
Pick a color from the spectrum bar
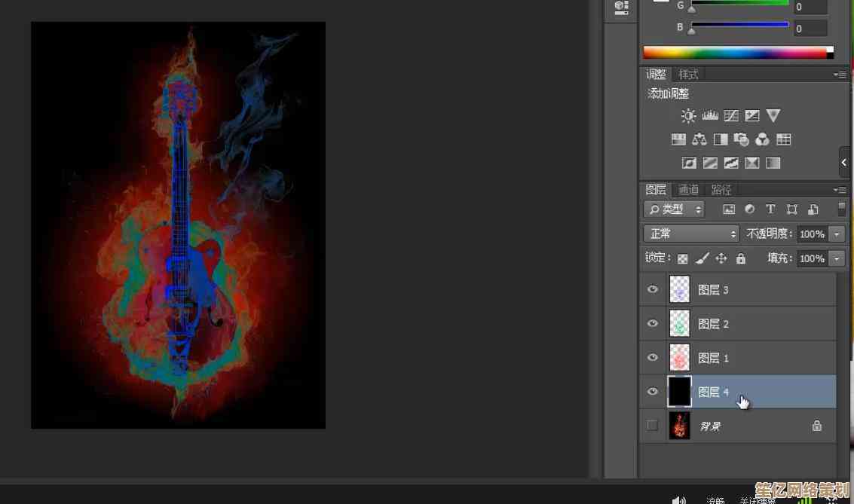[735, 53]
